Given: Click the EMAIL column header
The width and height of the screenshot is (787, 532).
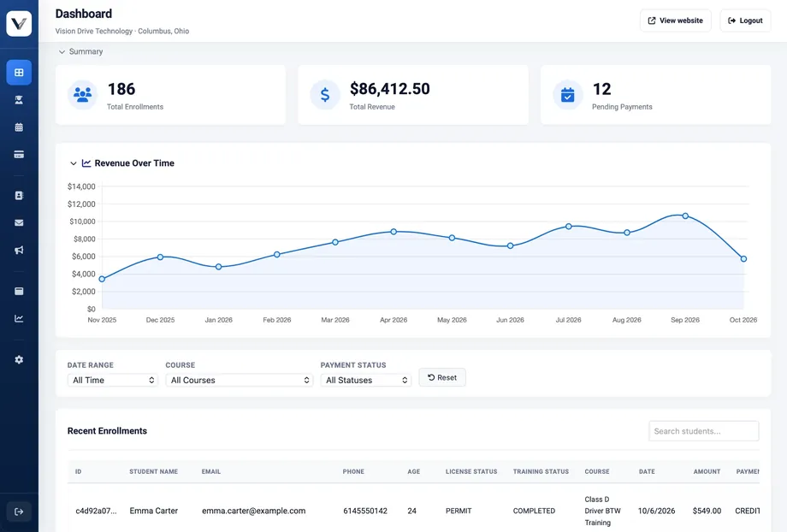Looking at the screenshot, I should (x=211, y=472).
